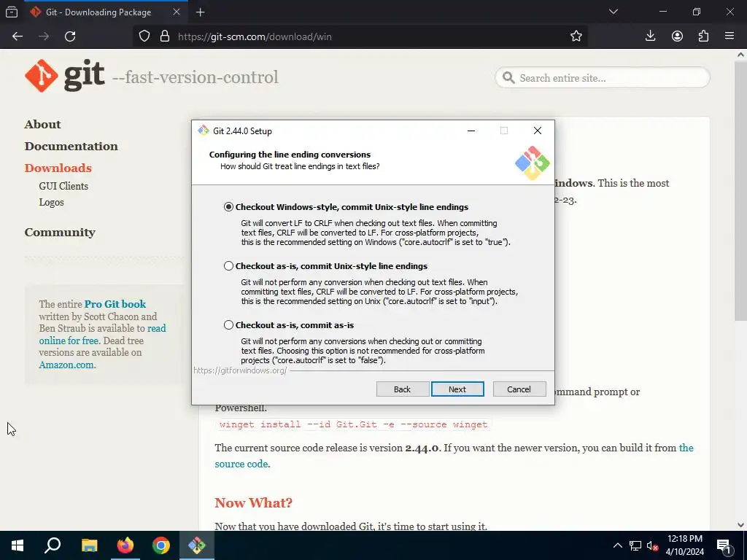Open the GUI Clients link
This screenshot has width=747, height=560.
63,186
